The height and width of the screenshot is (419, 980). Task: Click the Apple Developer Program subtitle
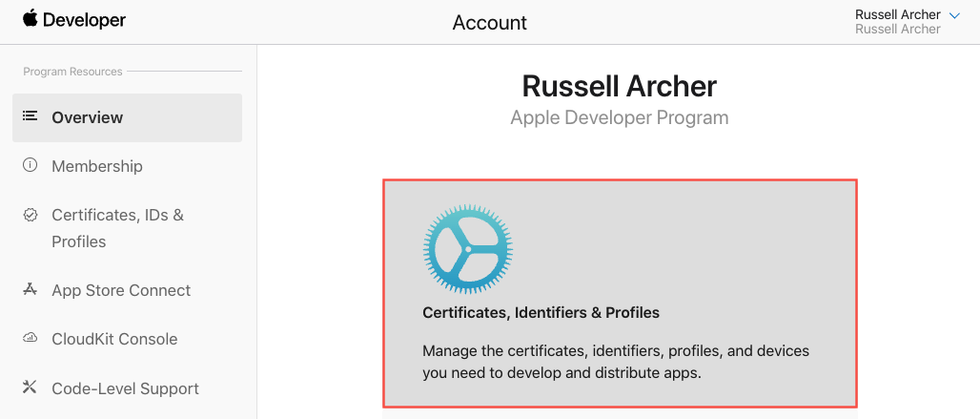[x=620, y=117]
